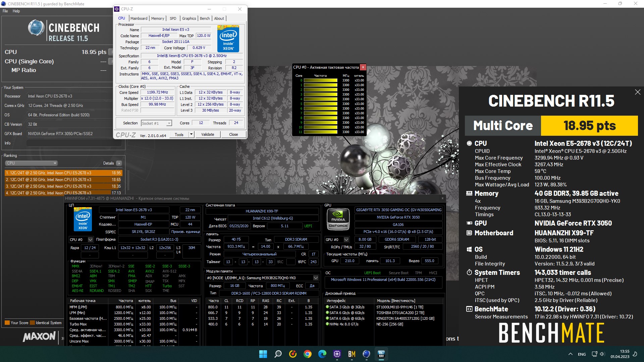Click BenchMate System Timers clock icon
The width and height of the screenshot is (644, 362).
[x=469, y=273]
